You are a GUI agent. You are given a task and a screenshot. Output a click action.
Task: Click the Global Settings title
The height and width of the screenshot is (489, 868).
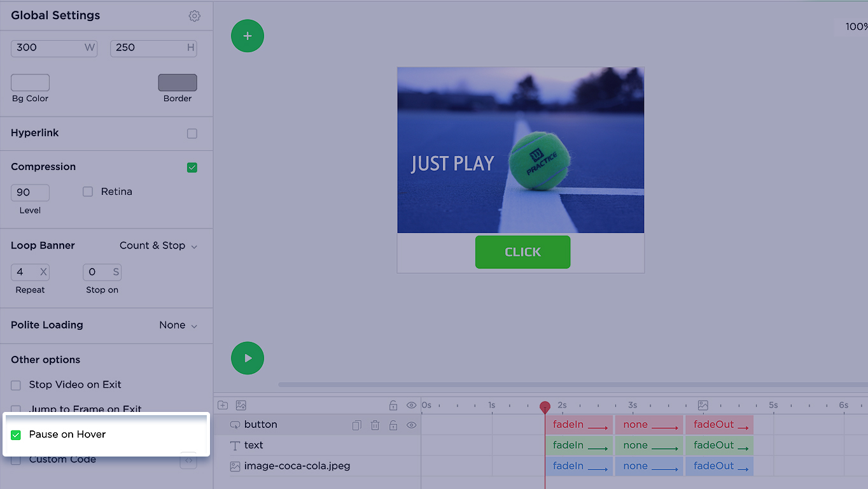pyautogui.click(x=55, y=15)
